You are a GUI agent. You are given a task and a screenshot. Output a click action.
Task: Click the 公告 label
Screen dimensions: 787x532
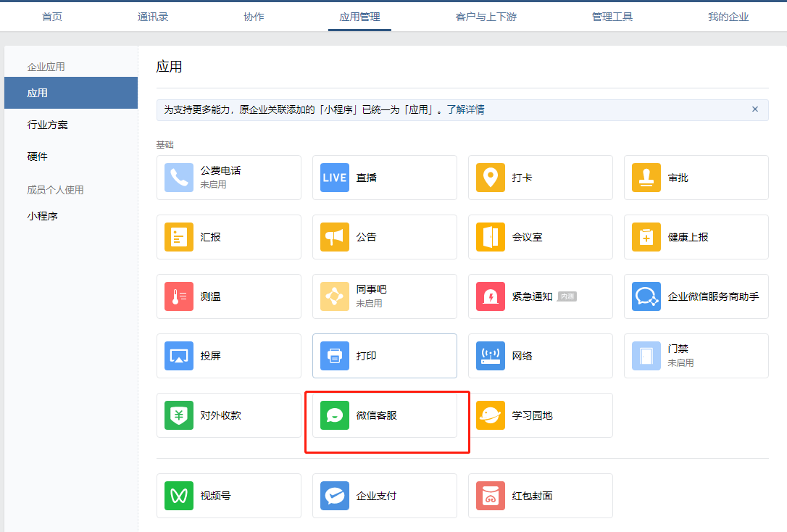tap(367, 237)
